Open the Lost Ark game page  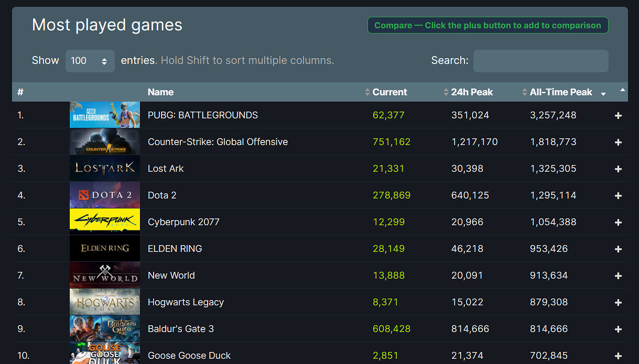166,169
